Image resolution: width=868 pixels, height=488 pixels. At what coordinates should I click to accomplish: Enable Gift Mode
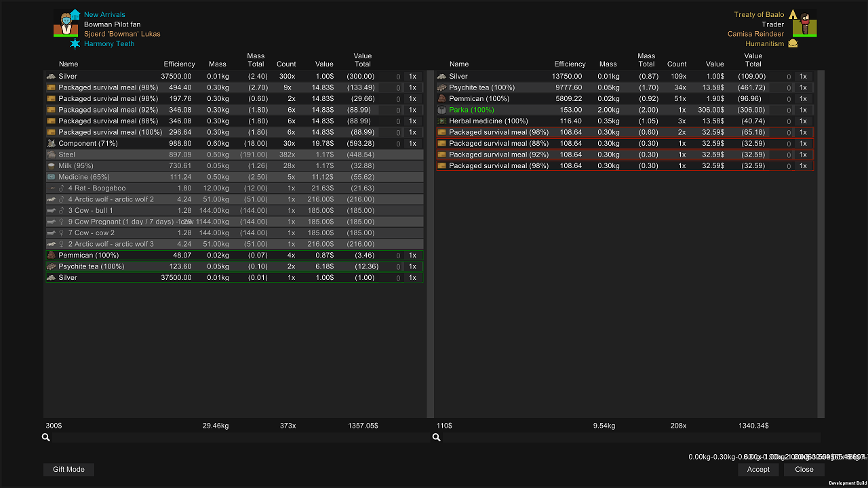coord(68,469)
